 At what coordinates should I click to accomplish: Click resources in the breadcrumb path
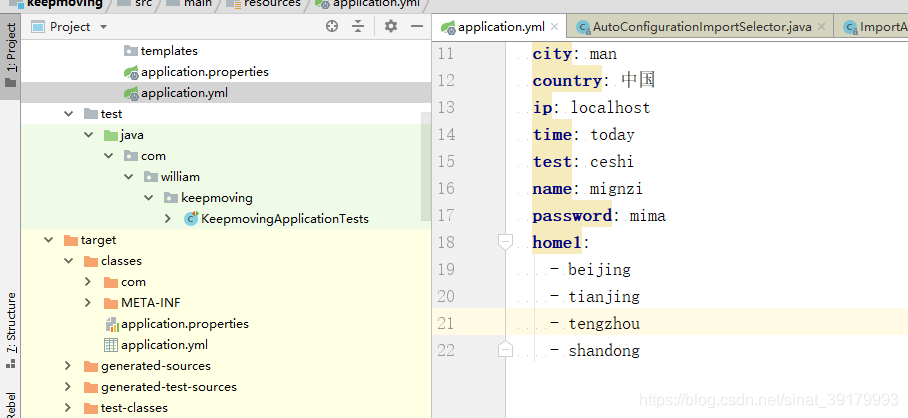click(x=272, y=4)
